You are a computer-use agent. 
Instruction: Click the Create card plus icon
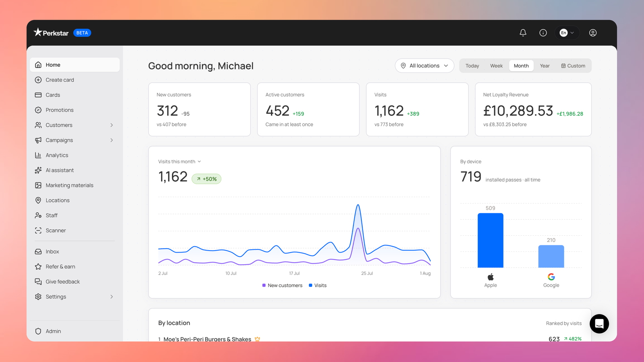point(38,80)
